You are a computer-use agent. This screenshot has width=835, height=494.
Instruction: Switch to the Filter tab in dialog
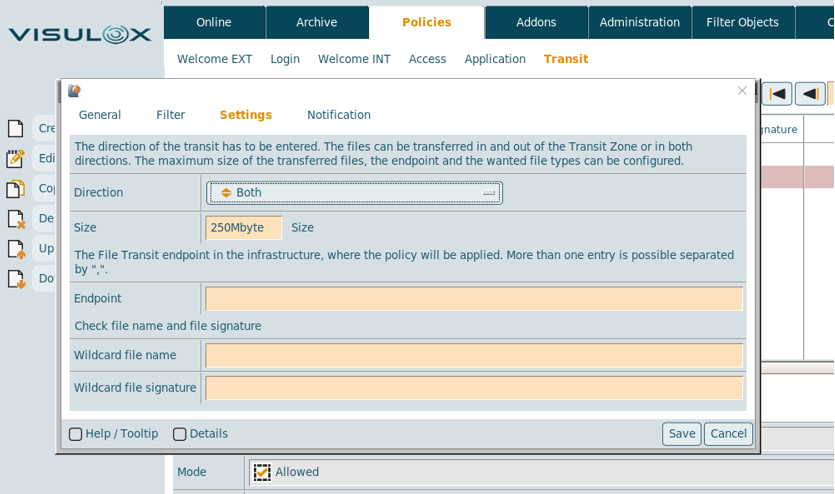point(170,115)
